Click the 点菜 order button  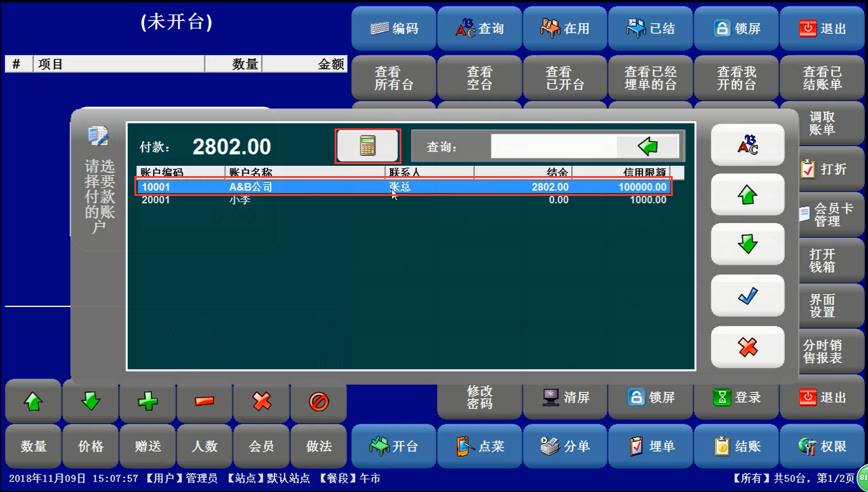479,446
